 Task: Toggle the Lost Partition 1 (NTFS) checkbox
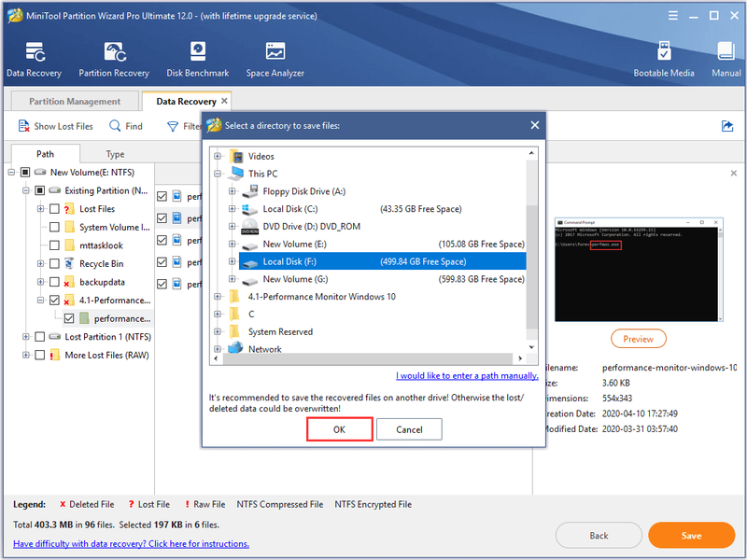[40, 337]
